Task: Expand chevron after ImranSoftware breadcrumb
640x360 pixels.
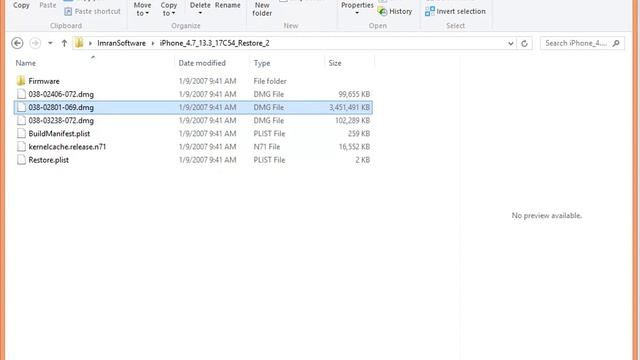Action: (153, 43)
